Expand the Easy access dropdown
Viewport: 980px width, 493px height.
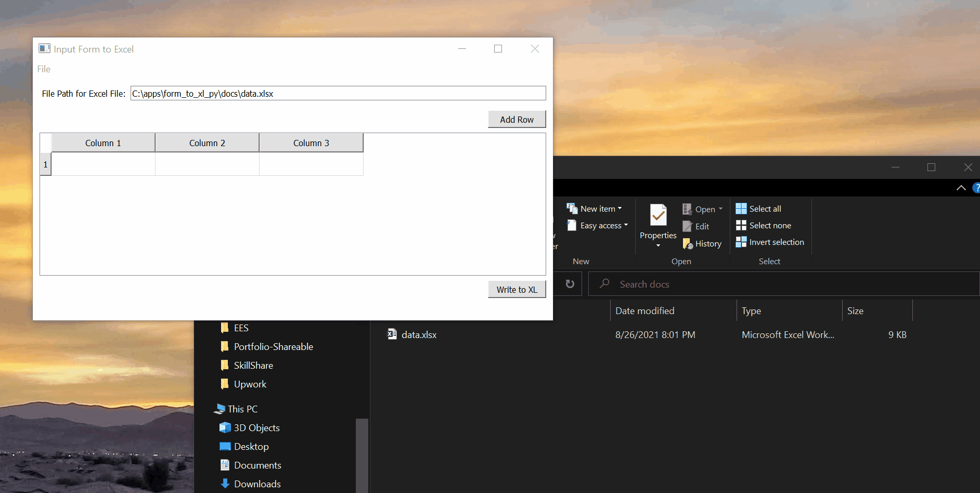[x=625, y=226]
